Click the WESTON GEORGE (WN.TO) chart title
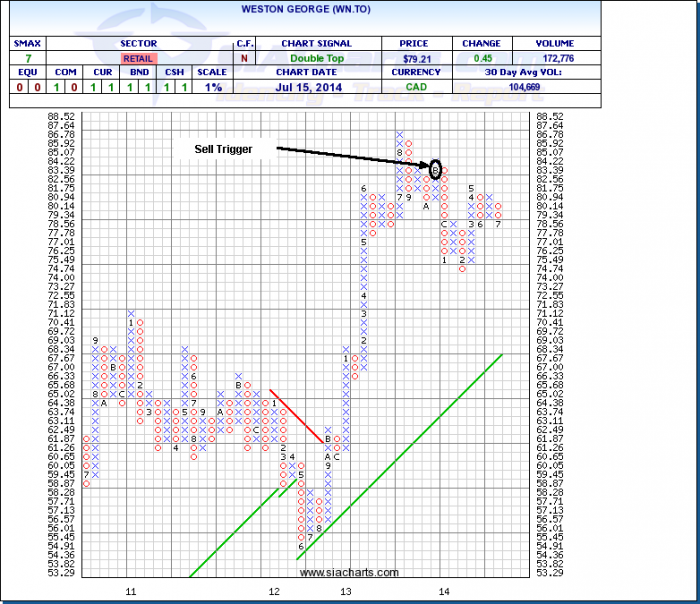The width and height of the screenshot is (700, 604). [301, 7]
